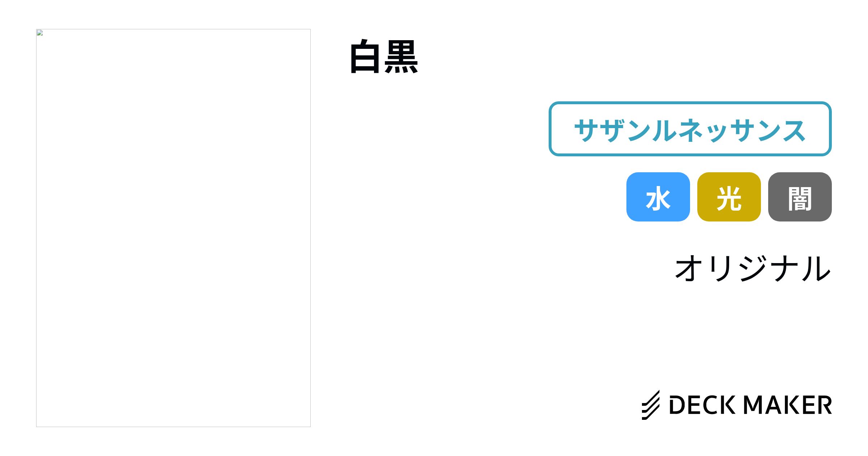This screenshot has width=868, height=456.
Task: Click the 黒 character in the title
Action: point(401,57)
